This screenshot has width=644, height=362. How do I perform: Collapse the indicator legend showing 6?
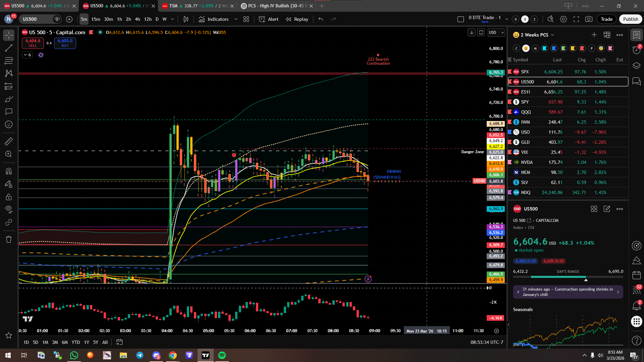27,55
